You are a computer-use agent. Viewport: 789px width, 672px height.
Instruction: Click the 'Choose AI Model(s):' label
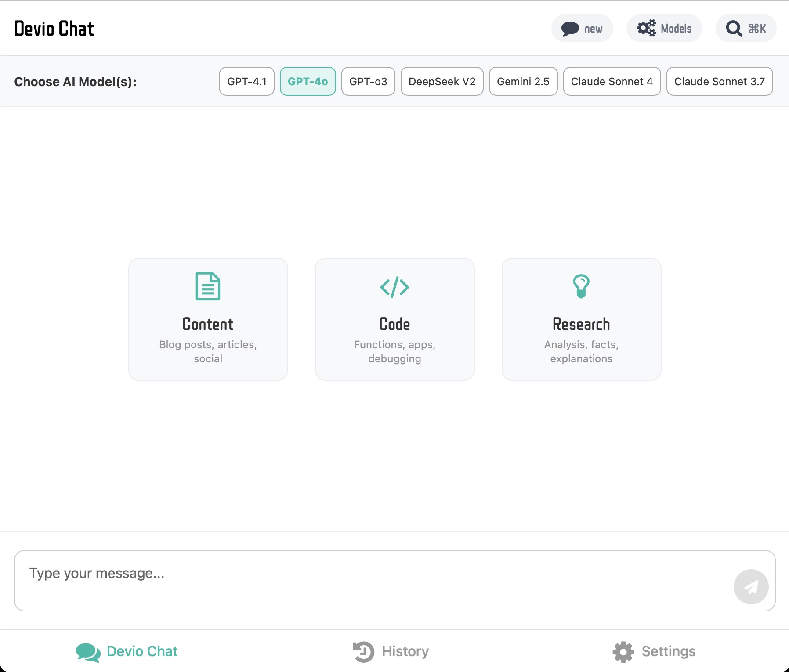pyautogui.click(x=76, y=82)
